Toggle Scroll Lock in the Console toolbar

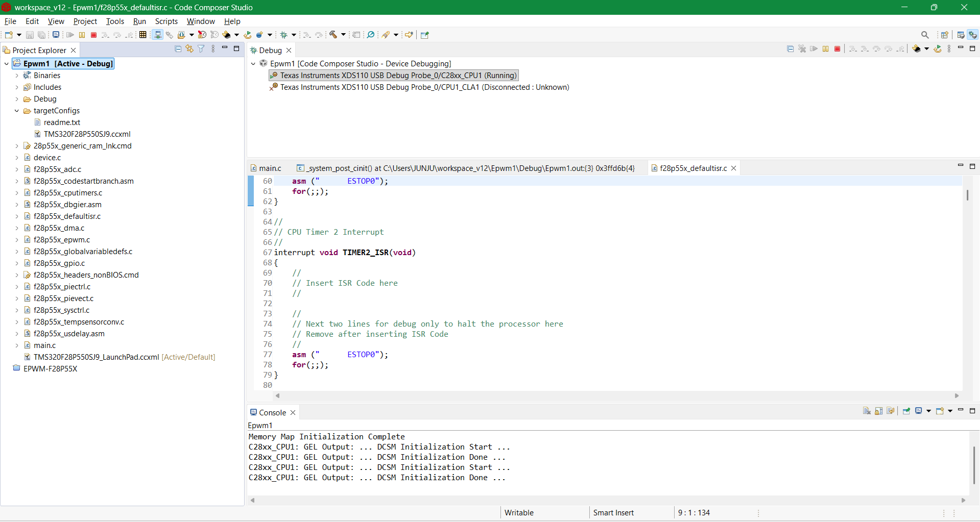tap(879, 411)
